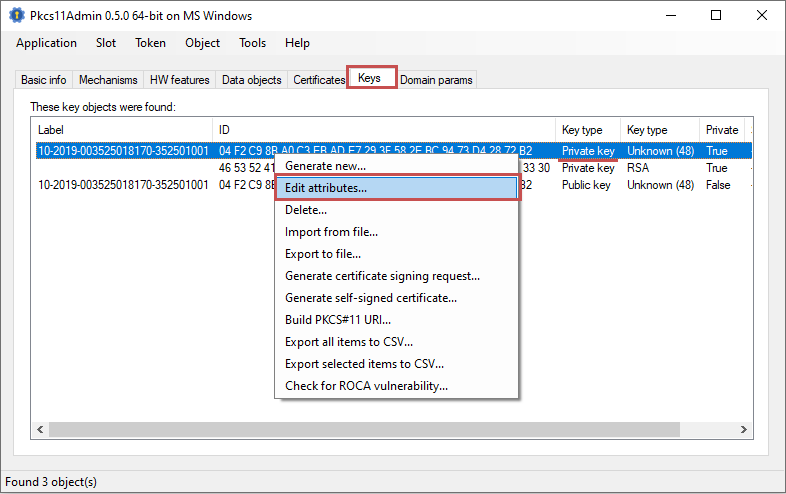Choose Export to file... option
This screenshot has height=494, width=786.
pos(396,254)
